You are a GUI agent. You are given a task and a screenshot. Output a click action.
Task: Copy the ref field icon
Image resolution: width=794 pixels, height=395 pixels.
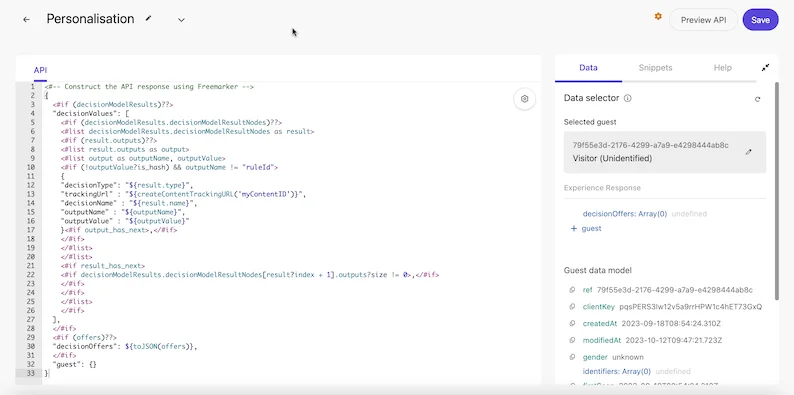[x=573, y=290]
